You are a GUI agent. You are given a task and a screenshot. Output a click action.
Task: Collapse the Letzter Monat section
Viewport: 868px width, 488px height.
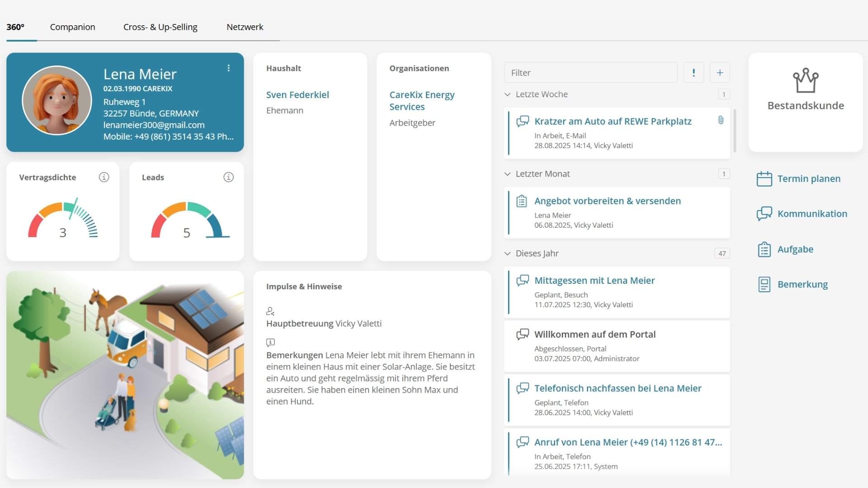(x=507, y=174)
